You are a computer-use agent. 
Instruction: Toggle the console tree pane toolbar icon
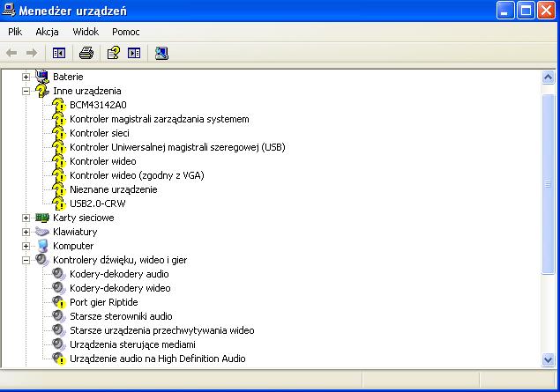tap(59, 53)
